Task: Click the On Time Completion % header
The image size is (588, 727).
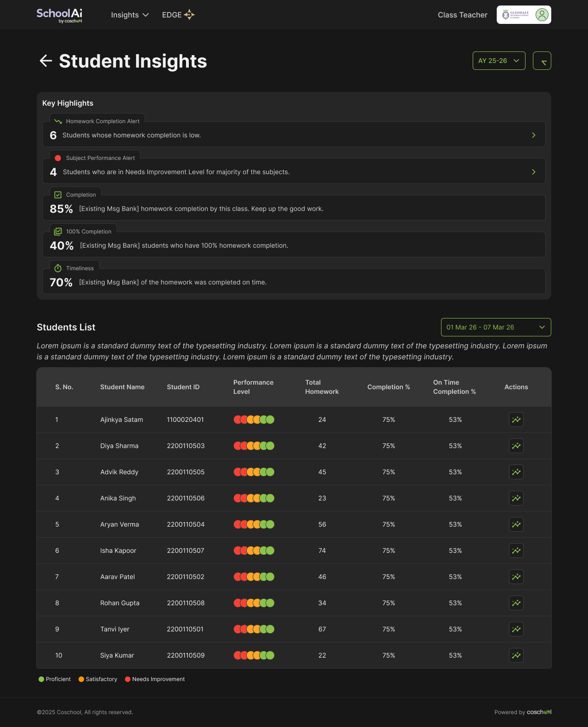Action: (454, 387)
